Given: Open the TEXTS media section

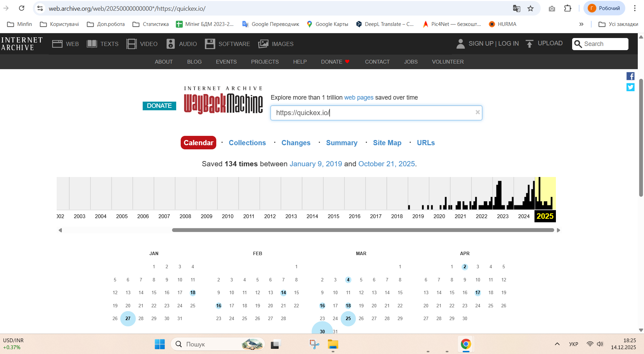Looking at the screenshot, I should [103, 44].
